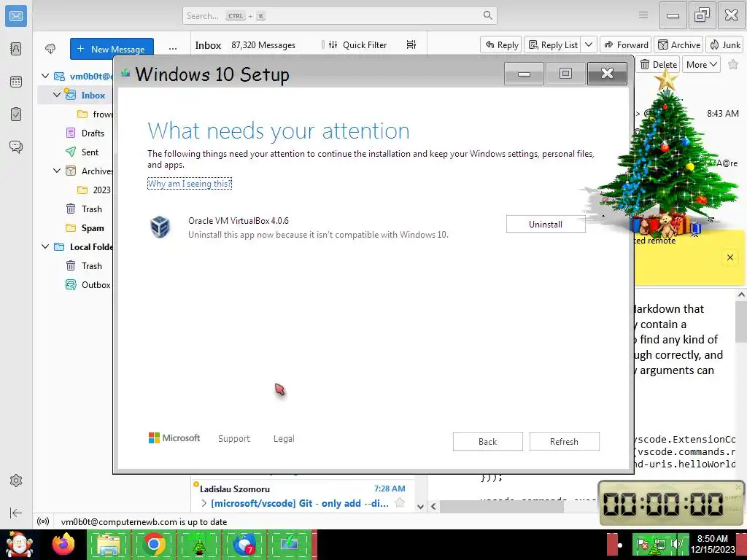Open Windows Setup taskbar icon
This screenshot has height=560, width=747.
point(289,544)
